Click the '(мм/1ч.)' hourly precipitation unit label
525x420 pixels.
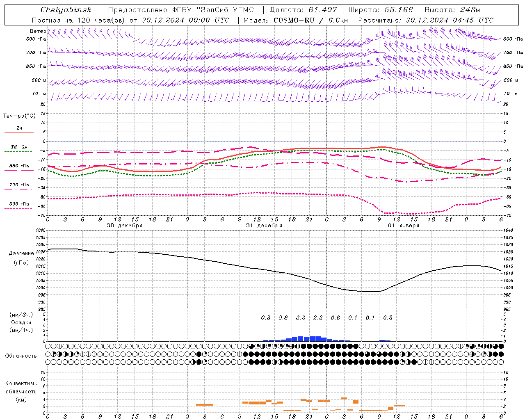[21, 330]
